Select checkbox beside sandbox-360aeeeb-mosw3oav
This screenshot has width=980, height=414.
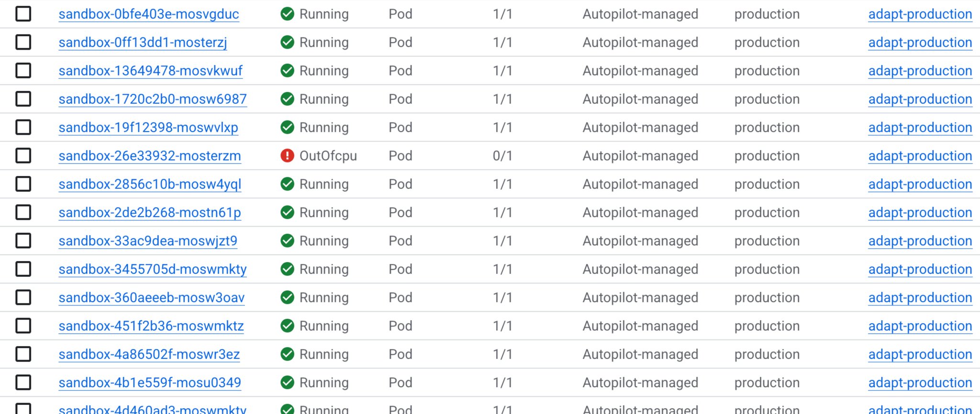coord(23,297)
